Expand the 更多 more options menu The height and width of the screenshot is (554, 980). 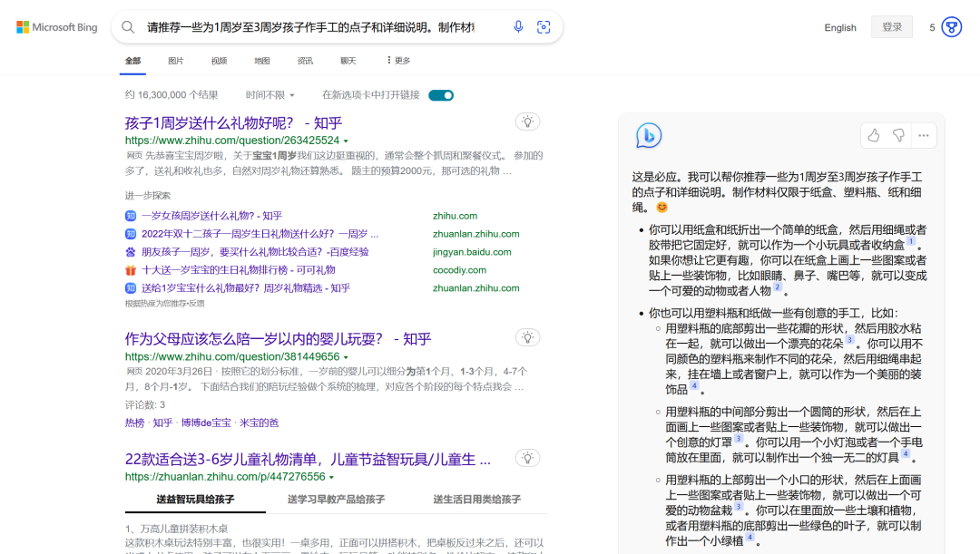[398, 61]
